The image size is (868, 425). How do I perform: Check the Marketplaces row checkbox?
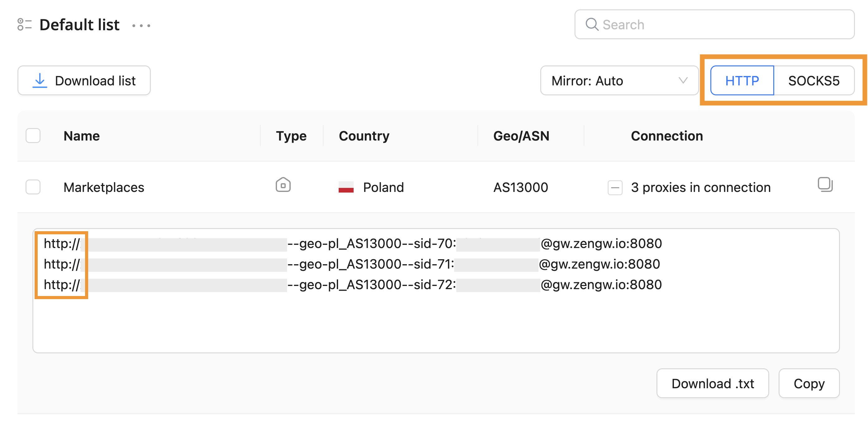pyautogui.click(x=33, y=187)
